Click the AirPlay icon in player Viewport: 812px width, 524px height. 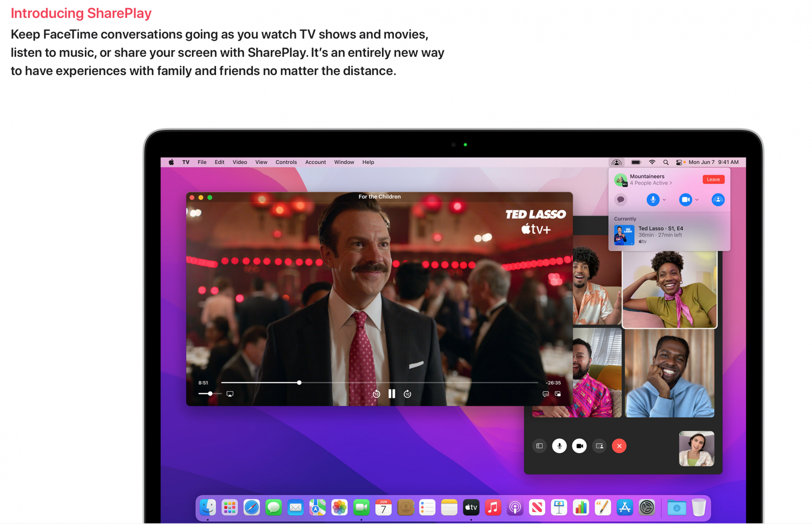(x=230, y=394)
